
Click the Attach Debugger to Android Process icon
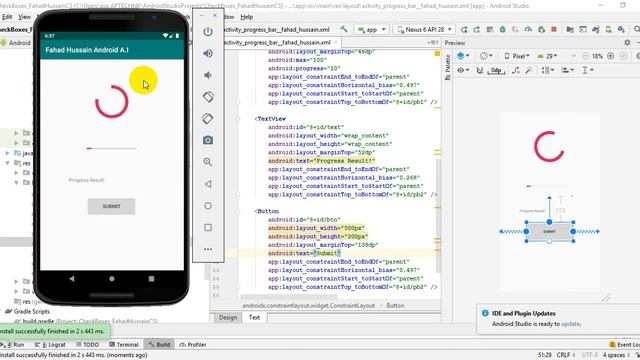[x=541, y=29]
